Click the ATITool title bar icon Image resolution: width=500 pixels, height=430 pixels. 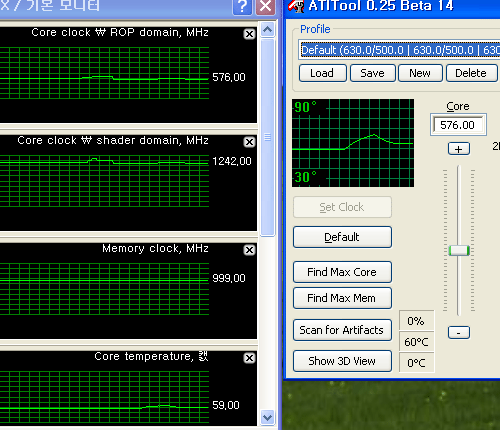tap(296, 6)
